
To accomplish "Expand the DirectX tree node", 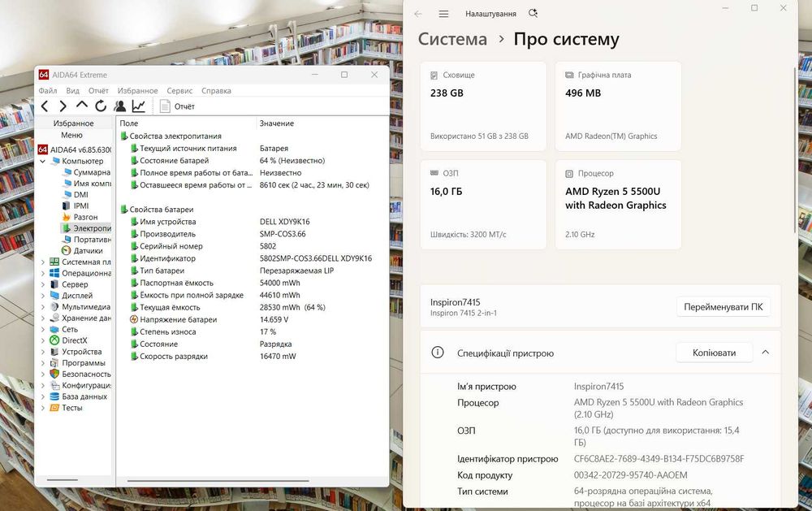I will (x=42, y=340).
